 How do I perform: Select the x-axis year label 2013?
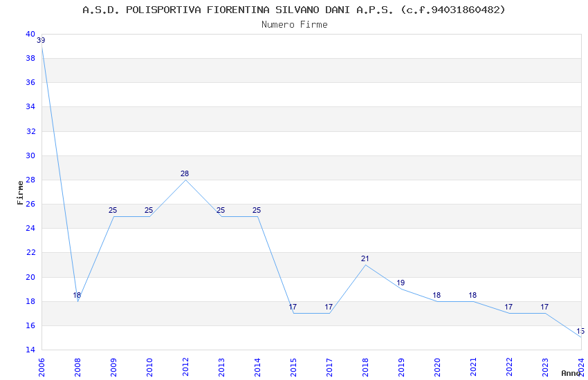pos(221,368)
